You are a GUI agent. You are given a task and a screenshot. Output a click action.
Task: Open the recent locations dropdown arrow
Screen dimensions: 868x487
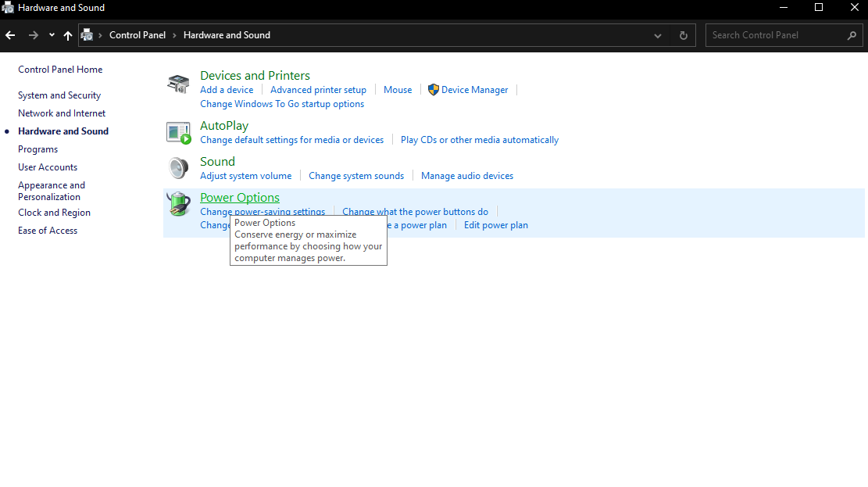click(x=52, y=35)
